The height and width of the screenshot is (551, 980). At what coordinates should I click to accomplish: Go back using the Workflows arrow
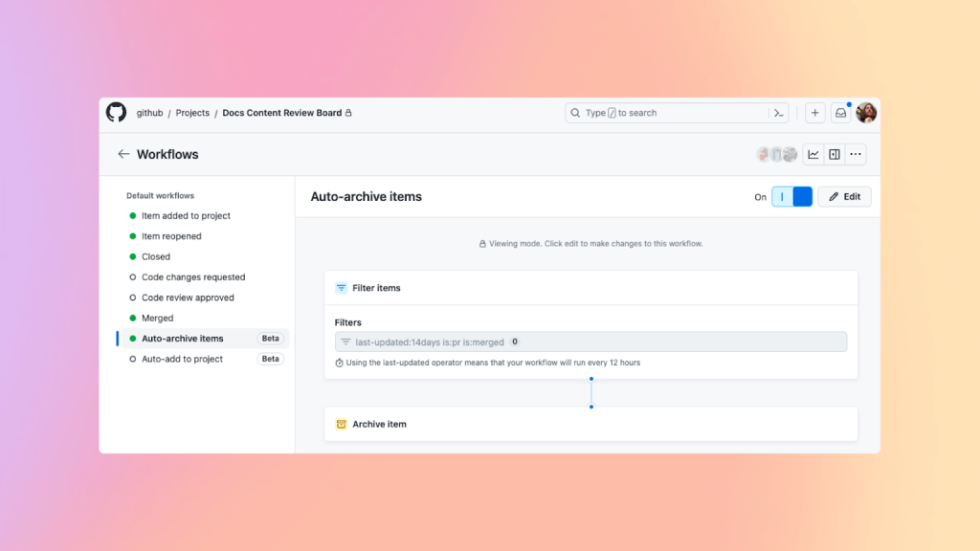[123, 154]
